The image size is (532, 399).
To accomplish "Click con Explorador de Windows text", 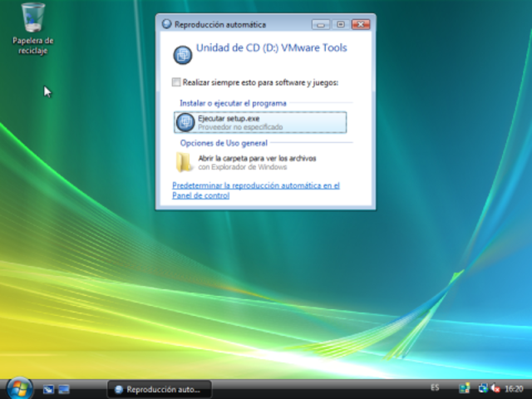I will pyautogui.click(x=243, y=167).
